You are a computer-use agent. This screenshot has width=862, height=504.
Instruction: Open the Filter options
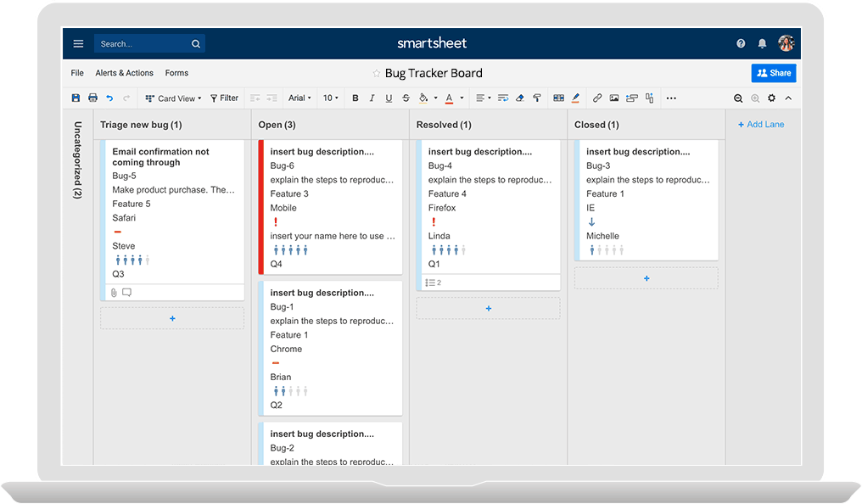pos(224,98)
